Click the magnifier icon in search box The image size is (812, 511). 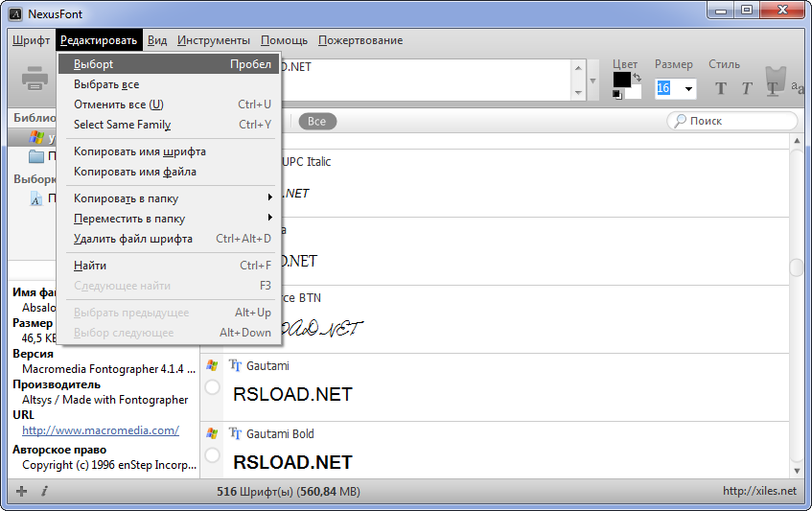(679, 121)
